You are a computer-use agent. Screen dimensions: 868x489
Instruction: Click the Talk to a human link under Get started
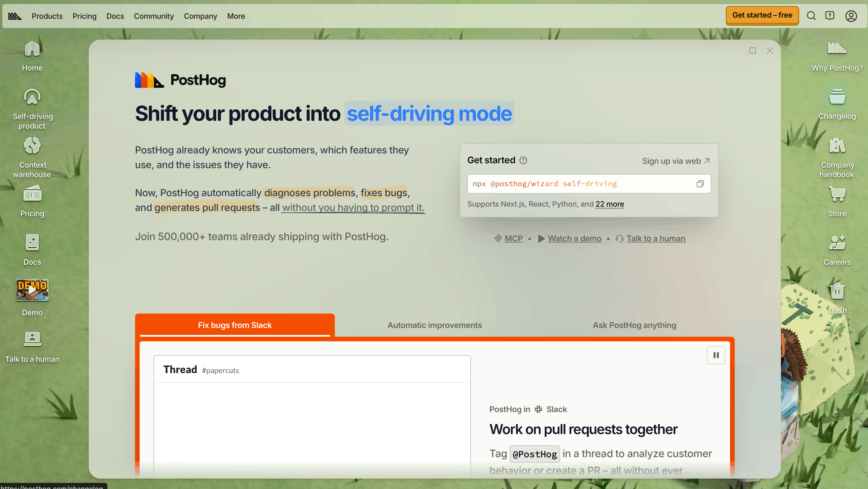(656, 238)
